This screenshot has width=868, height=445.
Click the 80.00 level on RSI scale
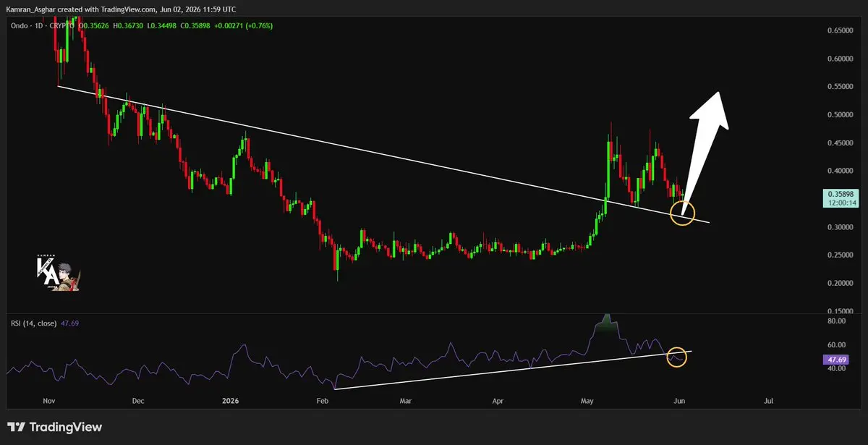[836, 321]
